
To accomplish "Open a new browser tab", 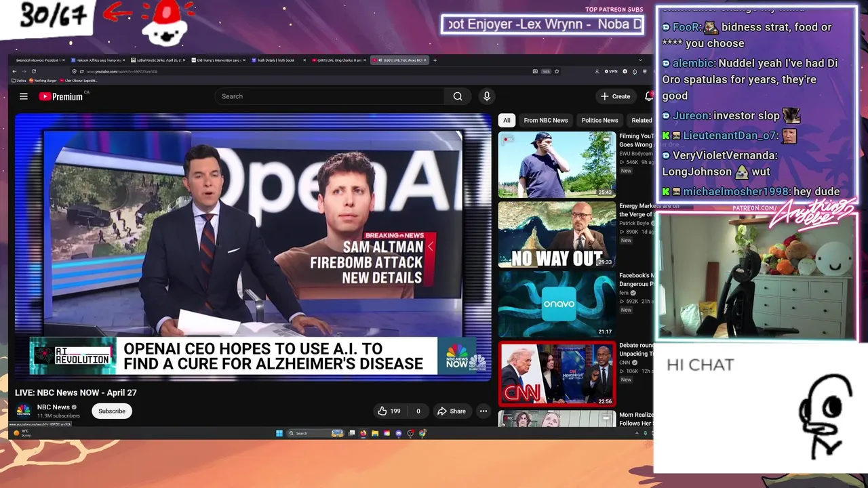I will tap(435, 60).
